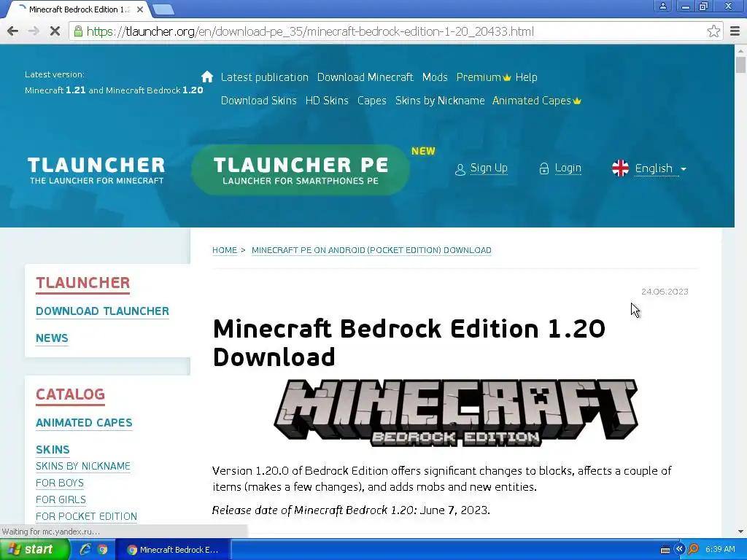Go back with the browser back arrow
The width and height of the screenshot is (747, 560).
point(13,31)
